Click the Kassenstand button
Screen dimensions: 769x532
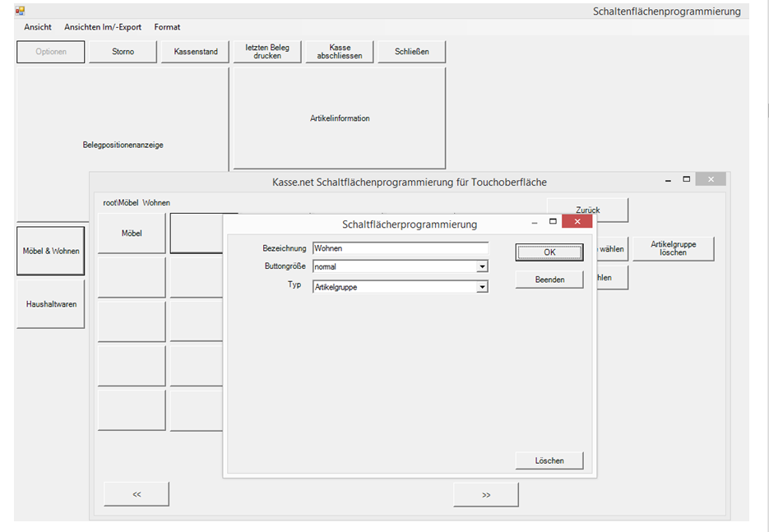[196, 52]
